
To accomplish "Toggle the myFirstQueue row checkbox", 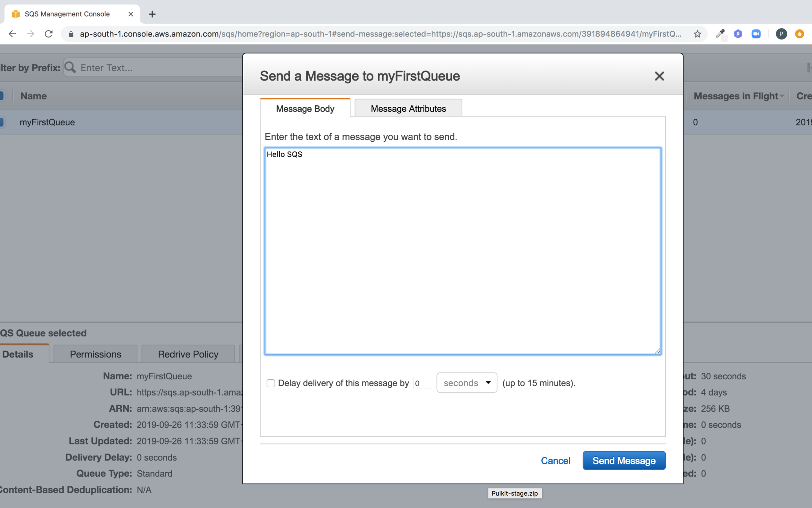I will pyautogui.click(x=2, y=122).
